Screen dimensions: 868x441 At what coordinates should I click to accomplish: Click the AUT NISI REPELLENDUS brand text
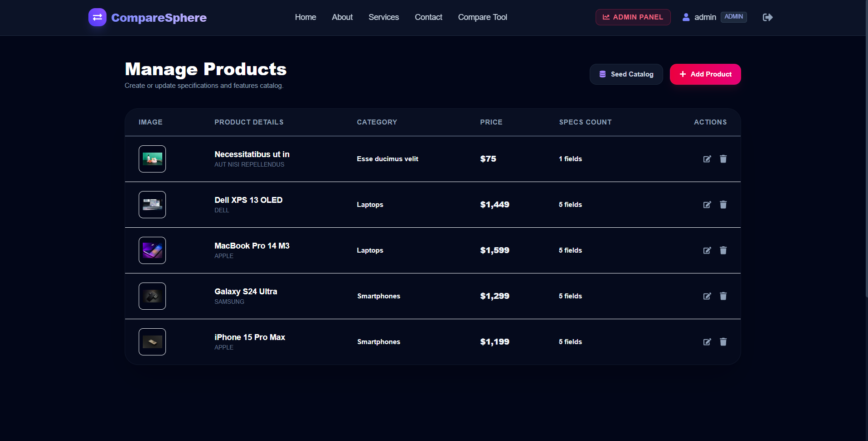coord(249,165)
